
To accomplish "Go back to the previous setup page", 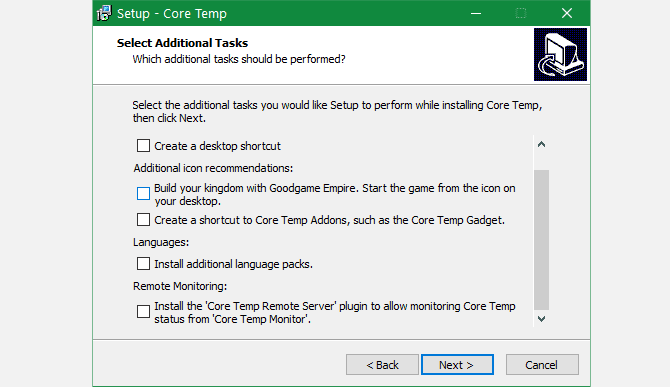I will [x=382, y=365].
